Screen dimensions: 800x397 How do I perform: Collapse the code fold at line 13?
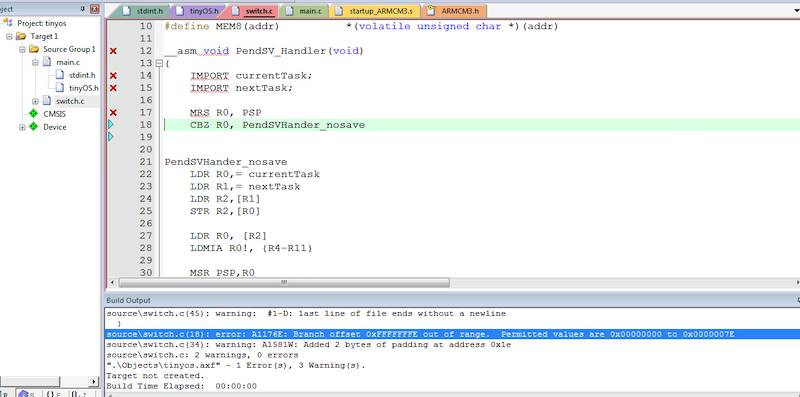click(159, 63)
